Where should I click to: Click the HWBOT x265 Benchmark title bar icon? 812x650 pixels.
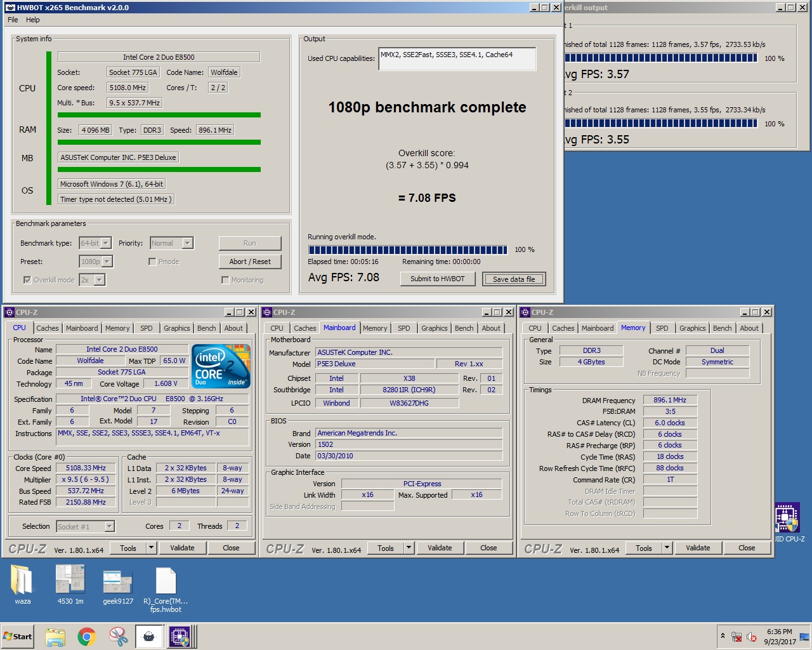(x=10, y=8)
